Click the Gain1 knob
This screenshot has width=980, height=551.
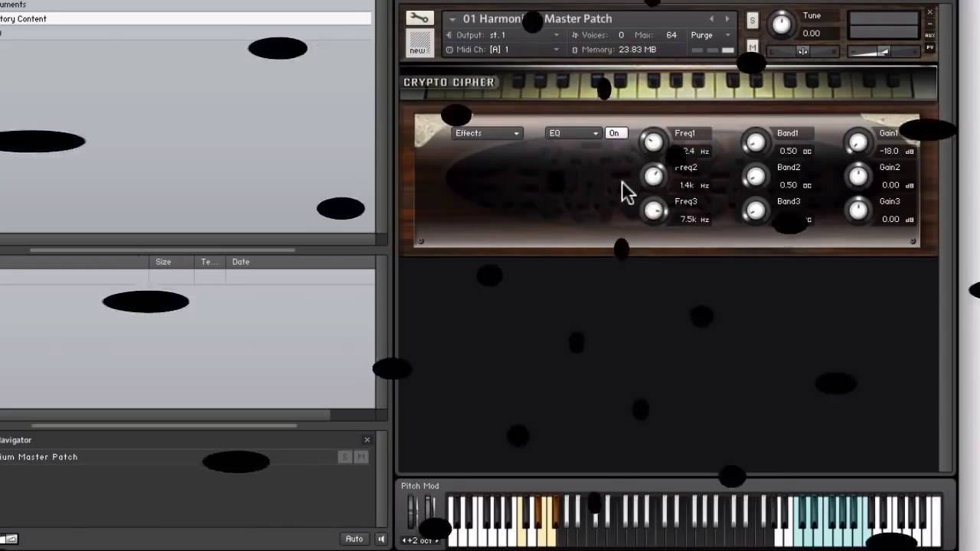click(x=857, y=142)
